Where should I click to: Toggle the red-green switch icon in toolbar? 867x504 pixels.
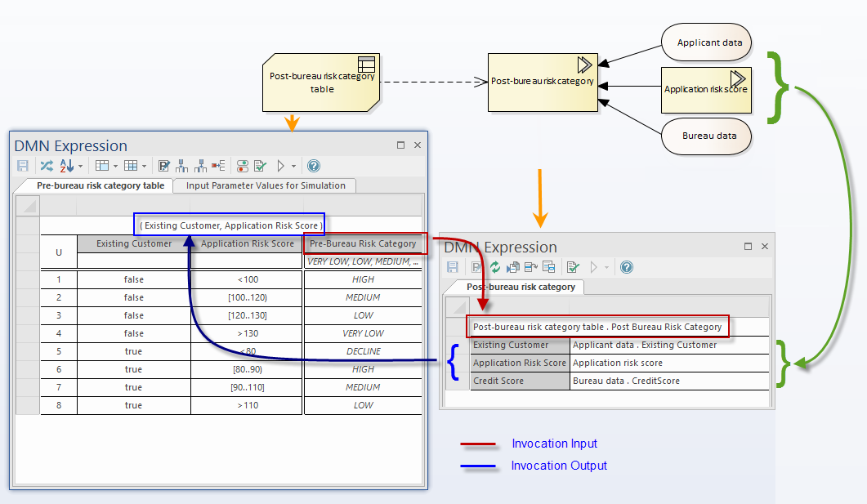(243, 166)
